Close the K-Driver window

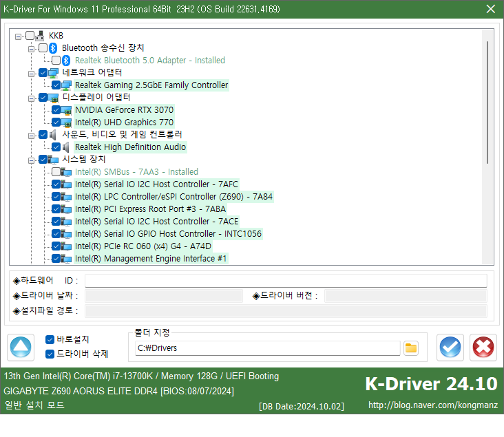490,9
